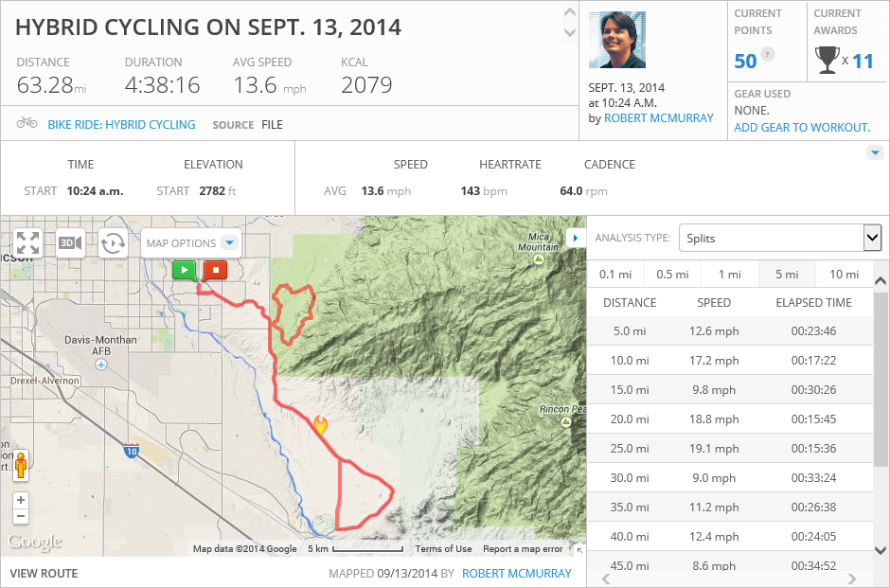Viewport: 890px width, 588px height.
Task: Zoom in the map with plus button
Action: 21,500
